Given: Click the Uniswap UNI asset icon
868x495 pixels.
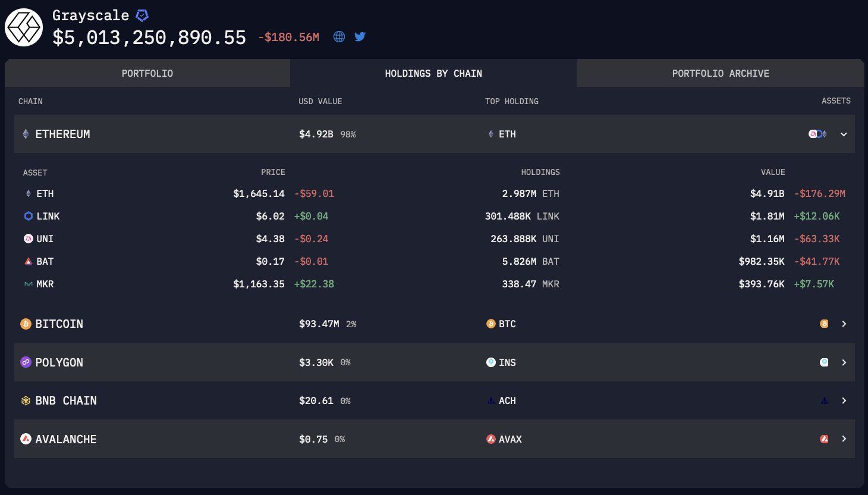Looking at the screenshot, I should [x=28, y=239].
